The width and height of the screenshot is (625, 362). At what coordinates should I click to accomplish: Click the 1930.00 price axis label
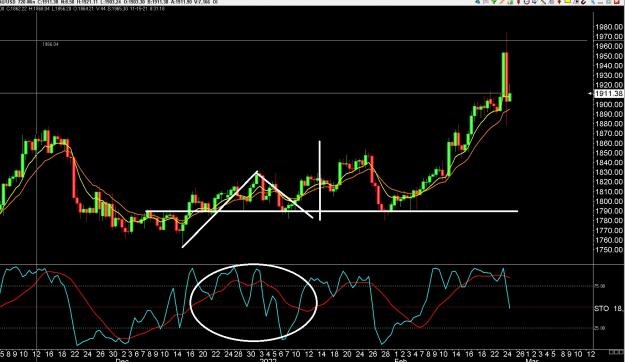pos(609,75)
